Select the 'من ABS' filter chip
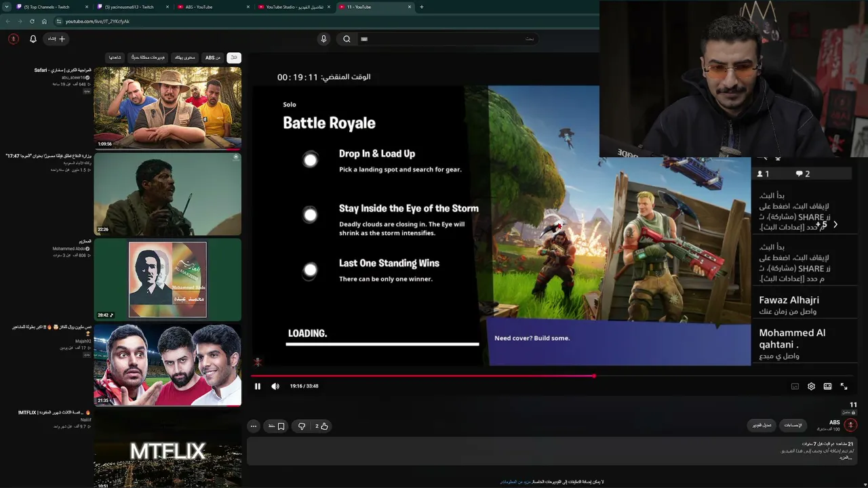The height and width of the screenshot is (488, 868). pos(213,58)
